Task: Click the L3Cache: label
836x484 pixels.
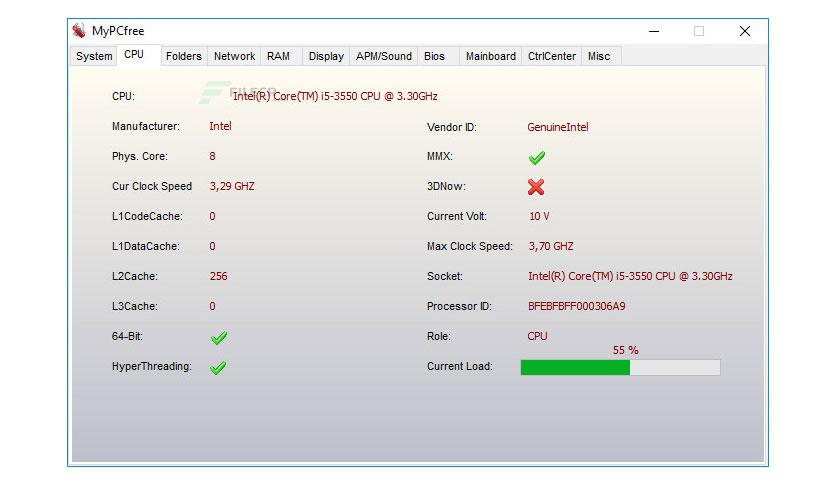Action: point(134,306)
